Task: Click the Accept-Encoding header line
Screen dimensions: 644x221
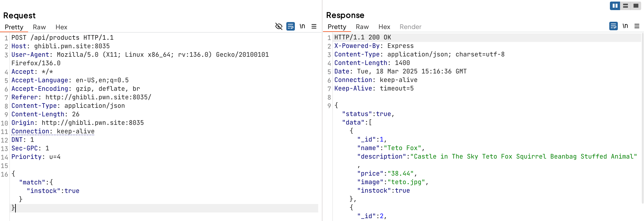Action: pyautogui.click(x=76, y=89)
